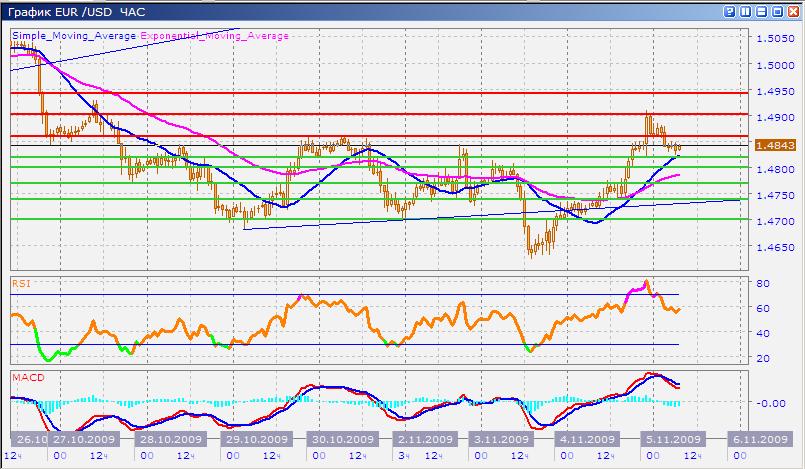Click the 80 level on RSI scale

(762, 283)
